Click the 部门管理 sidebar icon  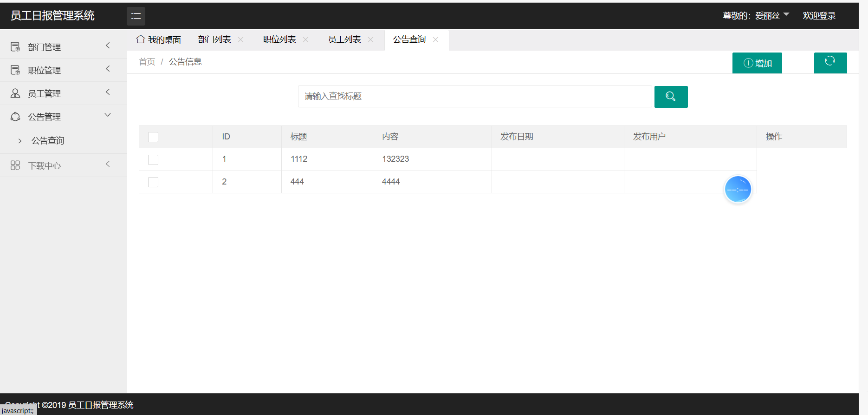(x=15, y=47)
